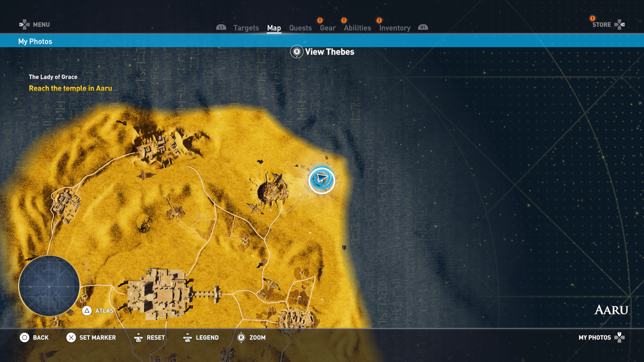
Task: Click the R stick Zoom icon
Action: pos(241,338)
